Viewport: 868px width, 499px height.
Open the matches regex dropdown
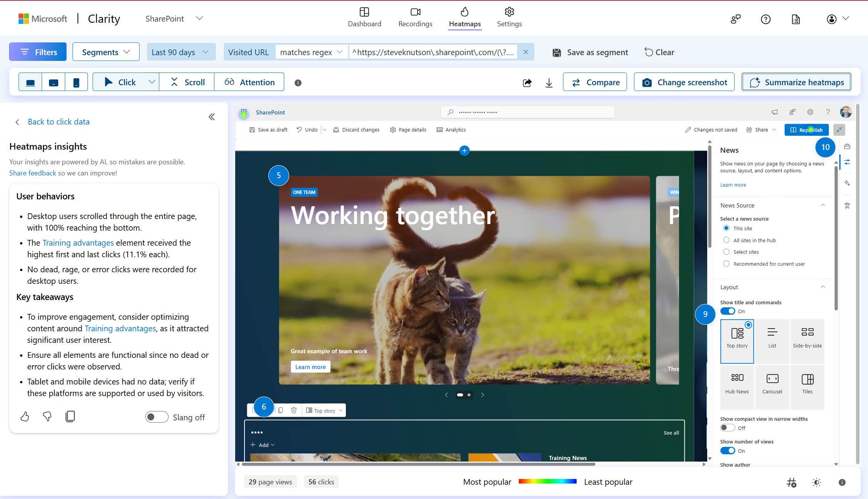[312, 52]
